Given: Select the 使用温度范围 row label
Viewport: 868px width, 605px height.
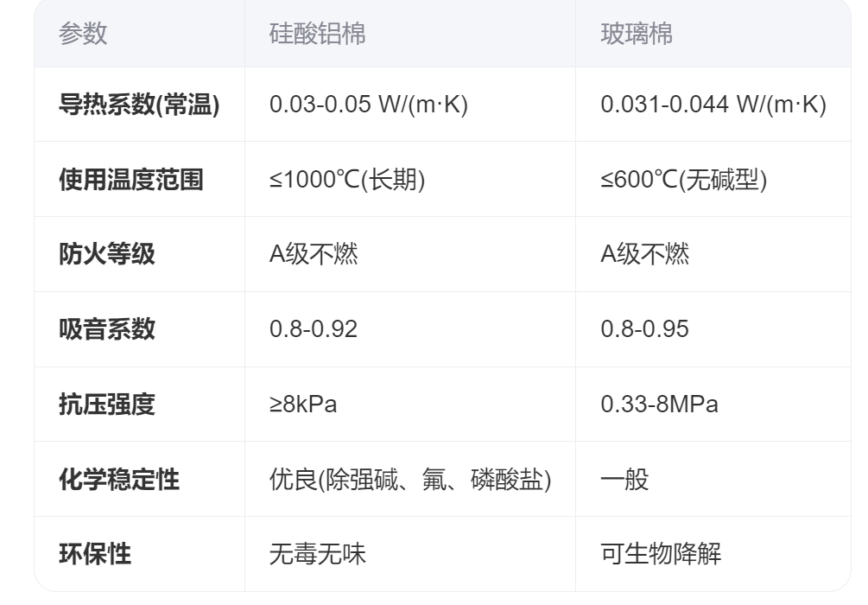Looking at the screenshot, I should (131, 180).
